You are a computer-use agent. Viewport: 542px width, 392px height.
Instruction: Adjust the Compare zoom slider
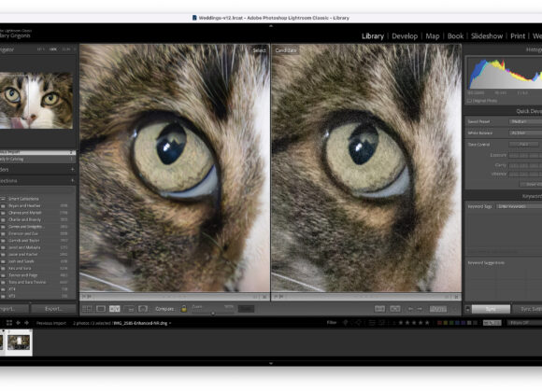pos(213,313)
